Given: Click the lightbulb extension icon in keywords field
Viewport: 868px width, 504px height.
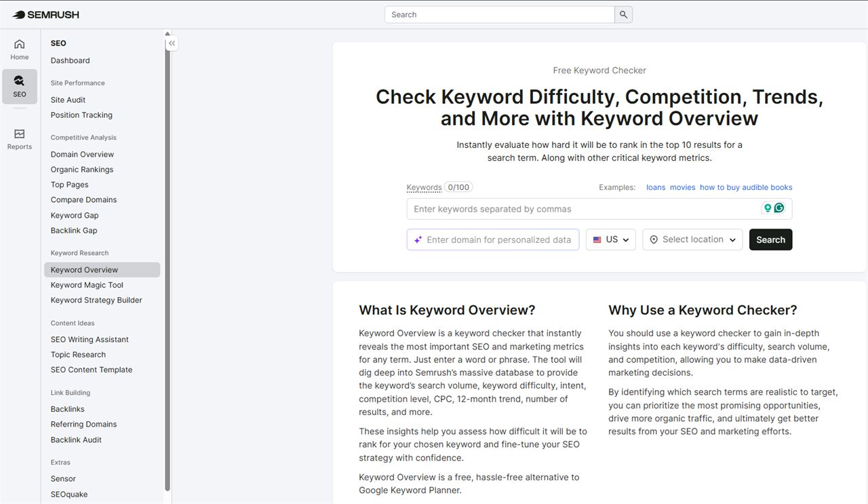Looking at the screenshot, I should click(768, 208).
